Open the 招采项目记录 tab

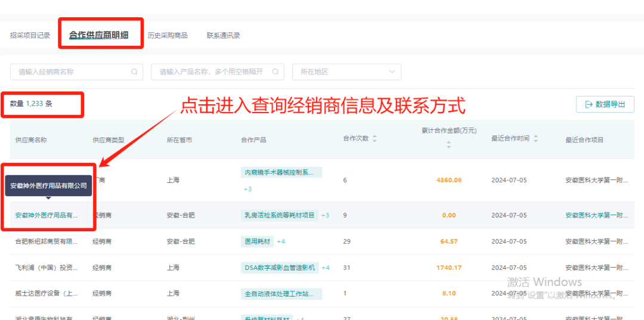click(x=30, y=35)
